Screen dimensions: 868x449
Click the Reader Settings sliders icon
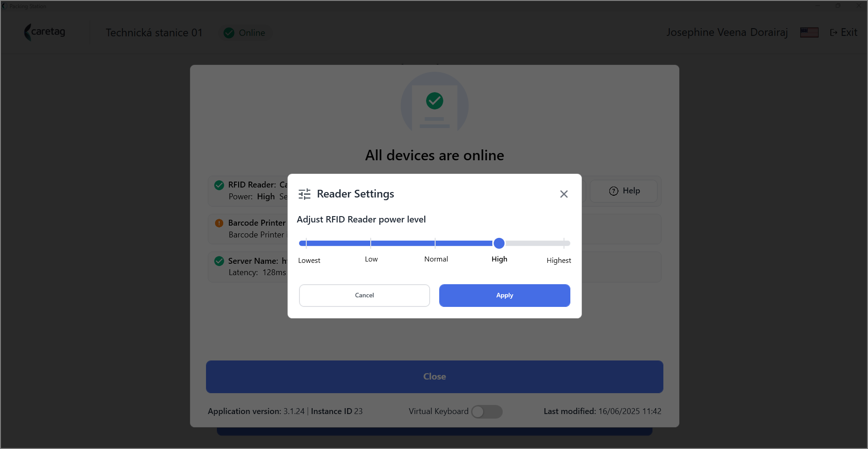click(304, 194)
